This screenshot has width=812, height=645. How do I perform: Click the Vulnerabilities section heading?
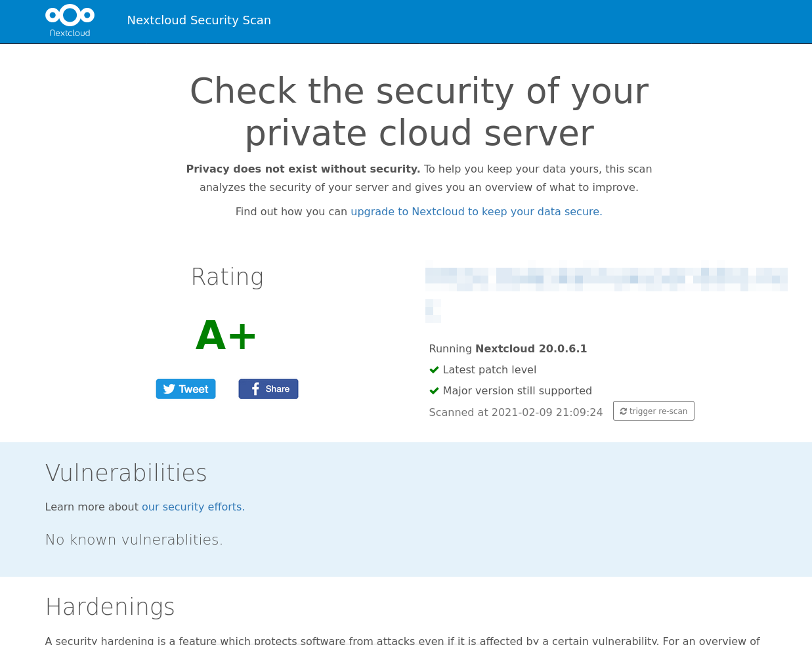click(126, 473)
